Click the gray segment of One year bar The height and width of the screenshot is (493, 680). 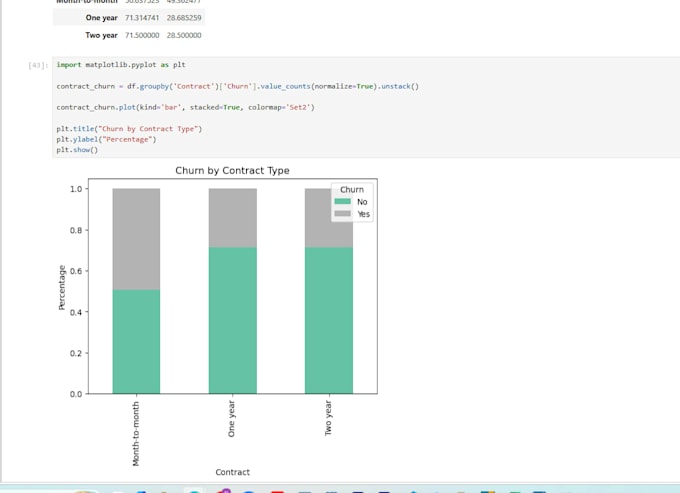pyautogui.click(x=232, y=218)
